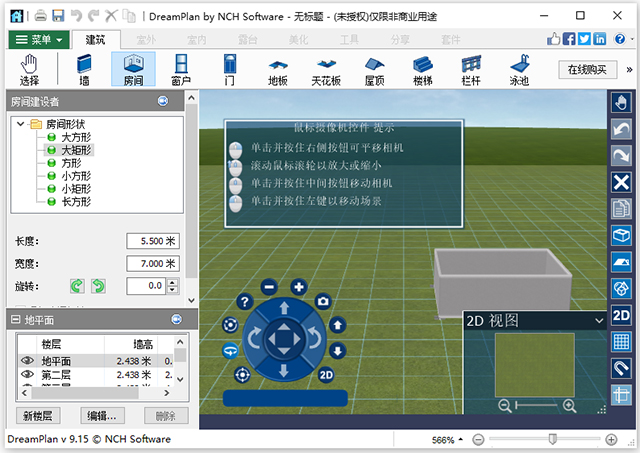640x453 pixels.
Task: Click the magnet snap icon in right toolbar
Action: [x=620, y=368]
